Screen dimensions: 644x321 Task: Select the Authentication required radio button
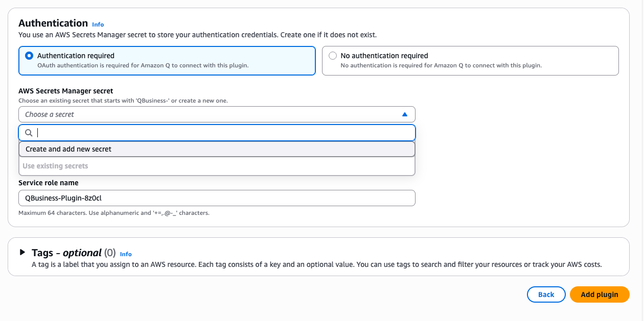[x=29, y=56]
